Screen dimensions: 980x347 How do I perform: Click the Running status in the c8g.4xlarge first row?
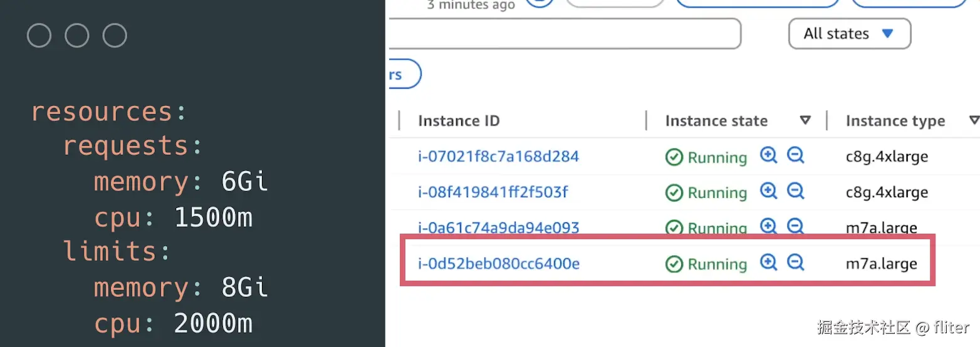pyautogui.click(x=706, y=157)
